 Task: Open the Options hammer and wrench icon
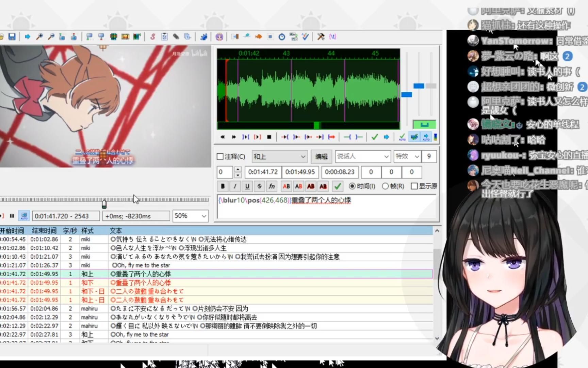tap(321, 36)
